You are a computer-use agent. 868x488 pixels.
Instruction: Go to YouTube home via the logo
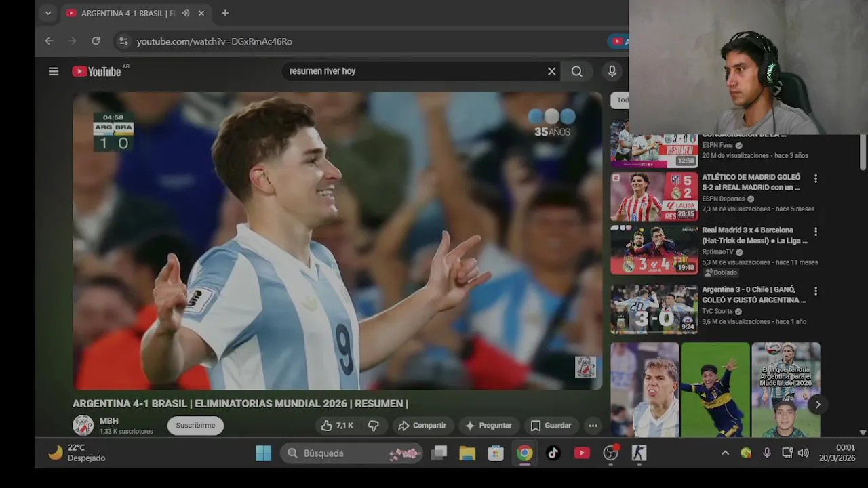96,71
